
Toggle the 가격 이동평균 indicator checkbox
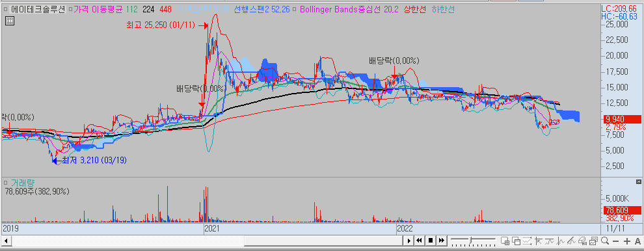pos(70,9)
